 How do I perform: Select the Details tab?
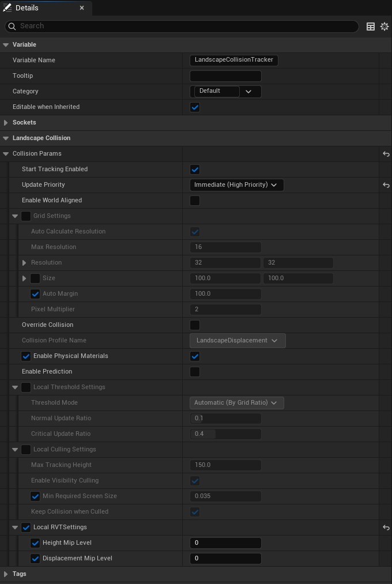click(x=27, y=8)
